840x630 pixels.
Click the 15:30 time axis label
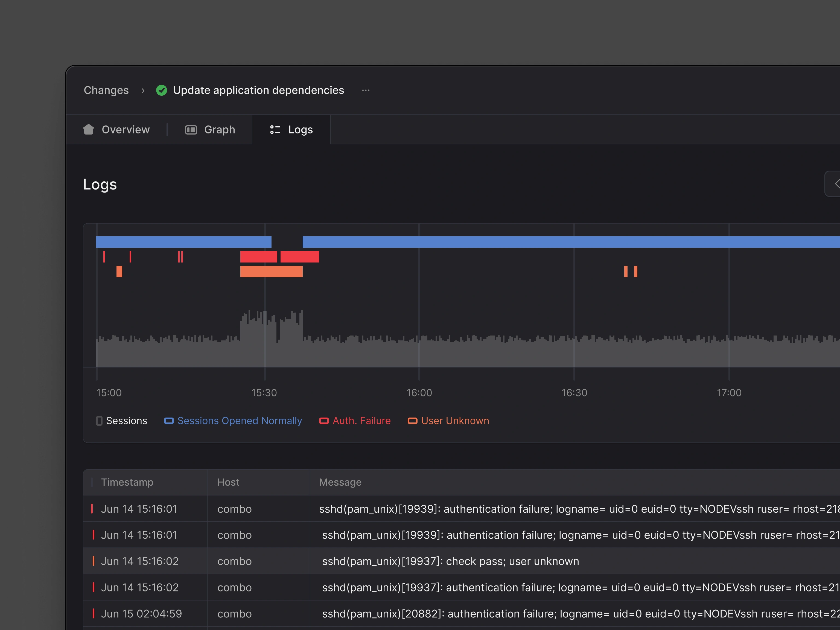[x=264, y=393]
